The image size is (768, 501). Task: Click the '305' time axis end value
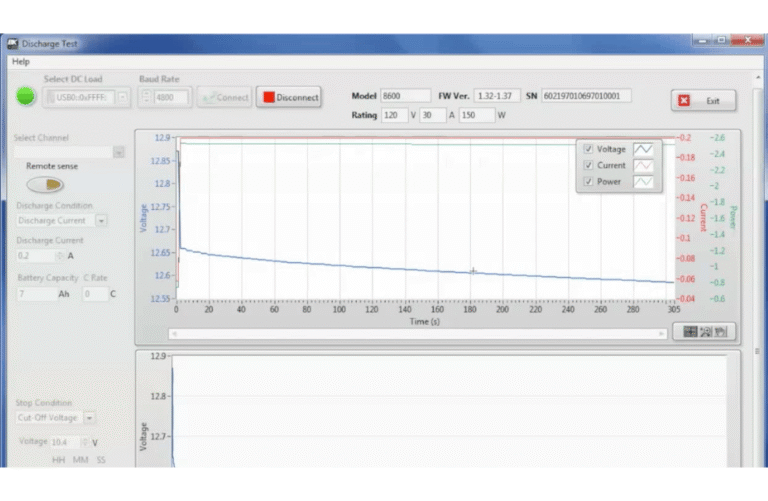tap(674, 310)
